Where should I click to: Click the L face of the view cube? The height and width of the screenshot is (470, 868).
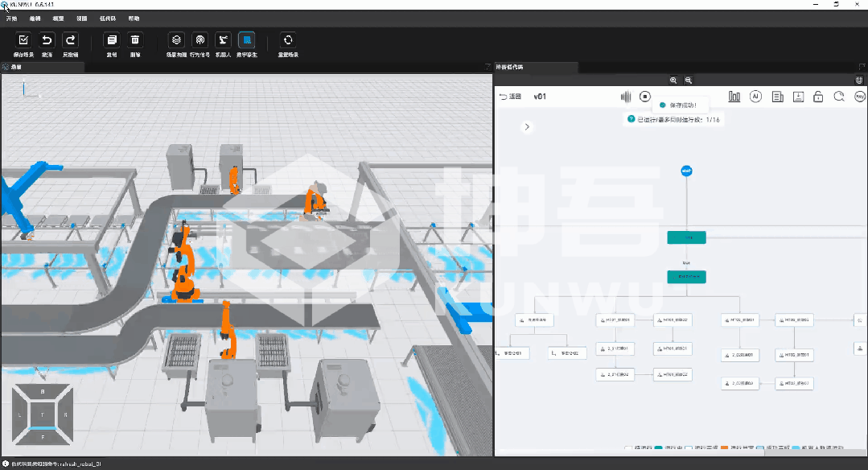19,414
